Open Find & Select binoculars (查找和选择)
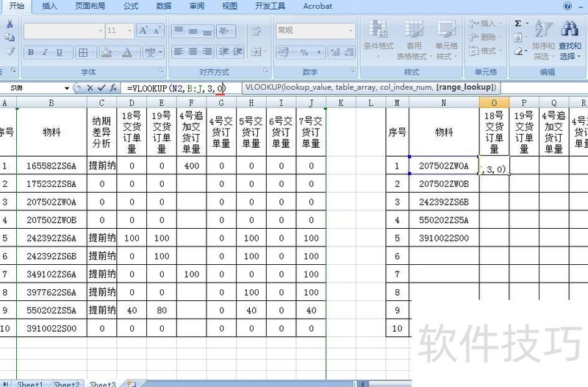 click(570, 40)
